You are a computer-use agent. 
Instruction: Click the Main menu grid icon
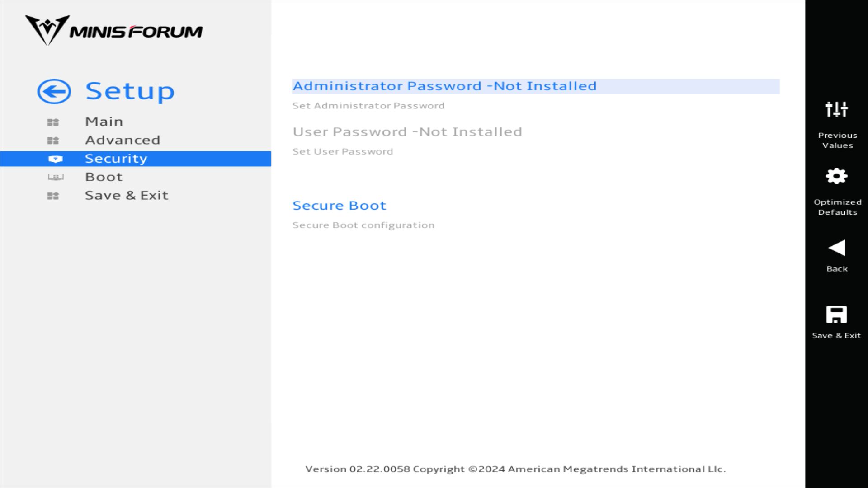53,122
